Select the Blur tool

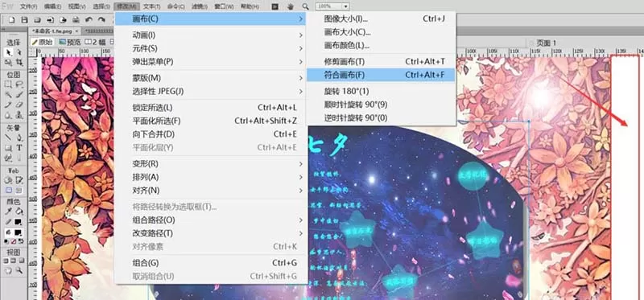[8, 115]
